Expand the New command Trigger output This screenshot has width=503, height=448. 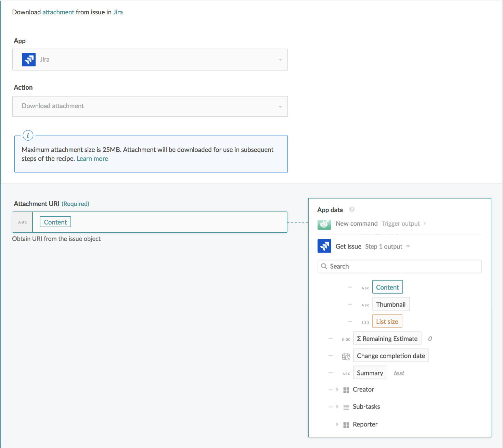coord(425,223)
